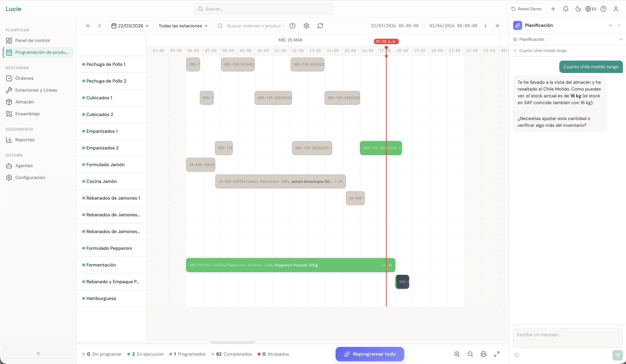Select the Pepperoni Picante 200g green task bar
The height and width of the screenshot is (364, 626).
pyautogui.click(x=291, y=265)
